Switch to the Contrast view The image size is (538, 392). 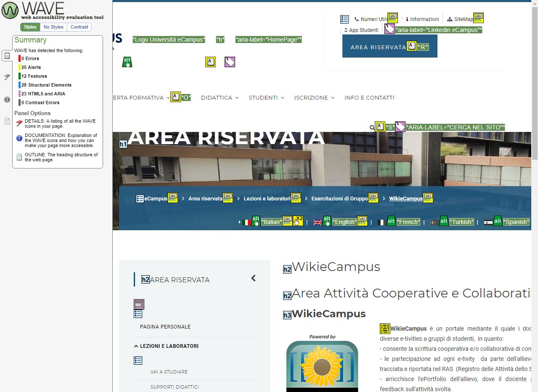pos(79,27)
